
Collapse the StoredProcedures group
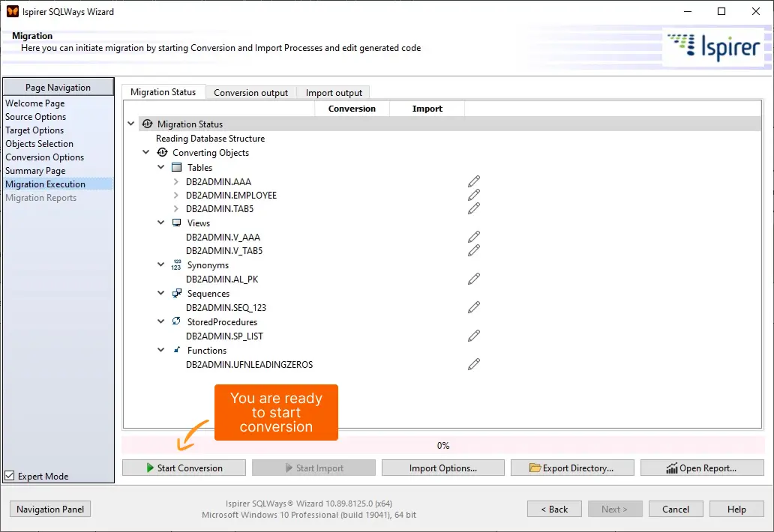(x=160, y=321)
